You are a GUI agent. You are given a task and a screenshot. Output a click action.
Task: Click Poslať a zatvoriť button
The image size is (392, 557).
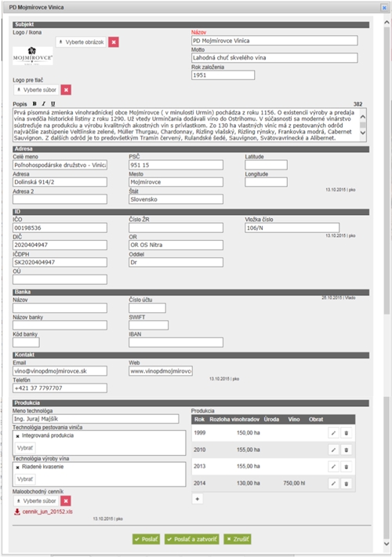point(192,539)
